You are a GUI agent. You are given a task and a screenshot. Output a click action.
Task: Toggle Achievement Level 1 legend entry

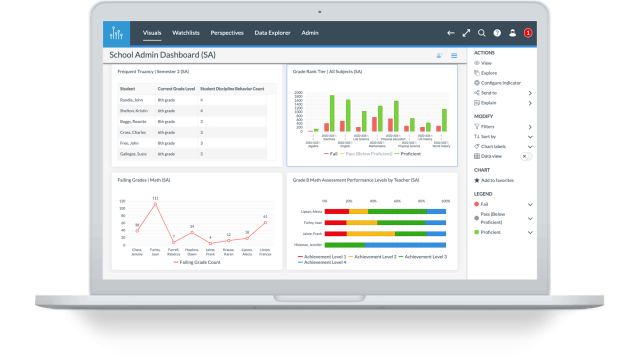point(322,257)
